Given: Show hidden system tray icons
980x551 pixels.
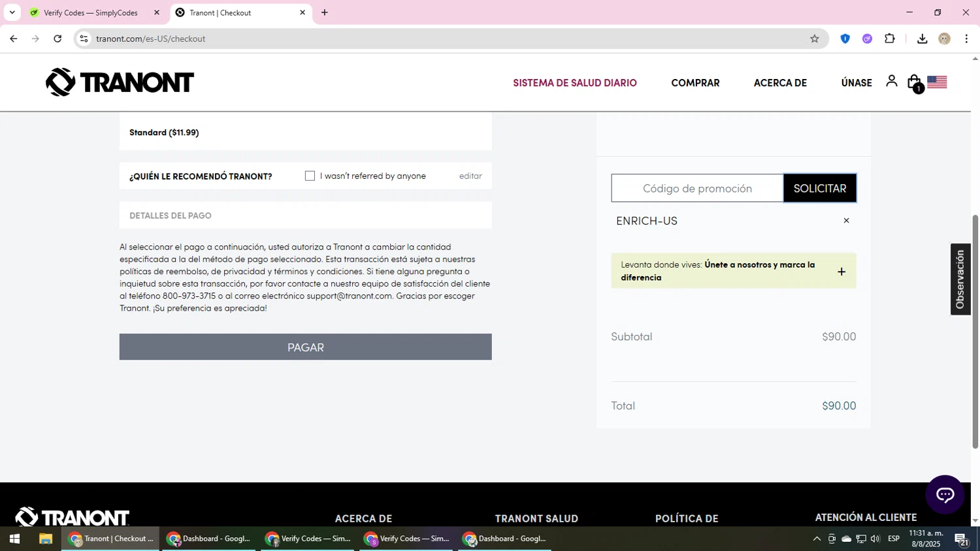Looking at the screenshot, I should pyautogui.click(x=816, y=539).
